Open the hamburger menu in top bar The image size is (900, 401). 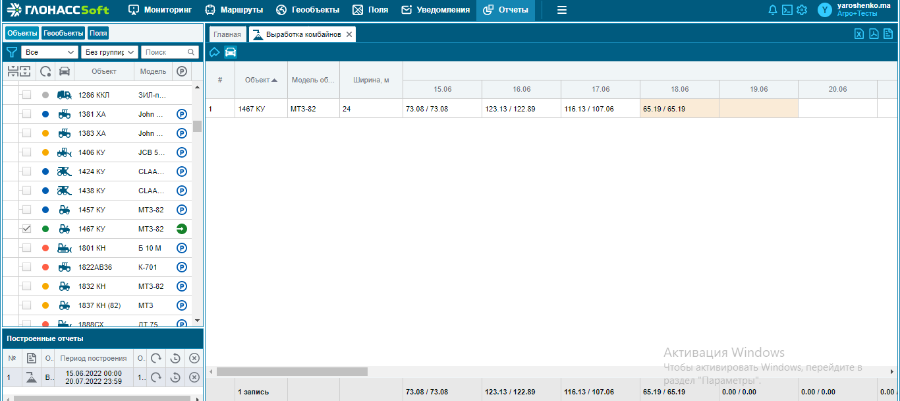pyautogui.click(x=562, y=10)
